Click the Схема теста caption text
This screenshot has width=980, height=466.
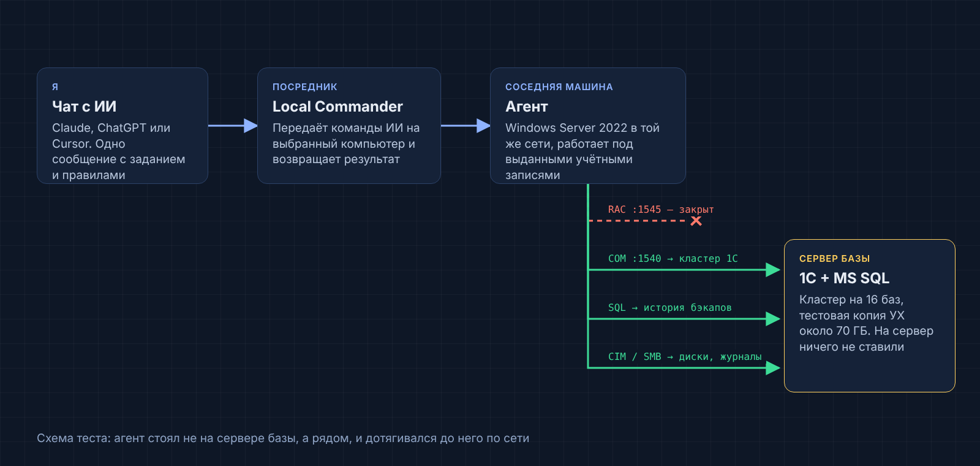coord(283,438)
